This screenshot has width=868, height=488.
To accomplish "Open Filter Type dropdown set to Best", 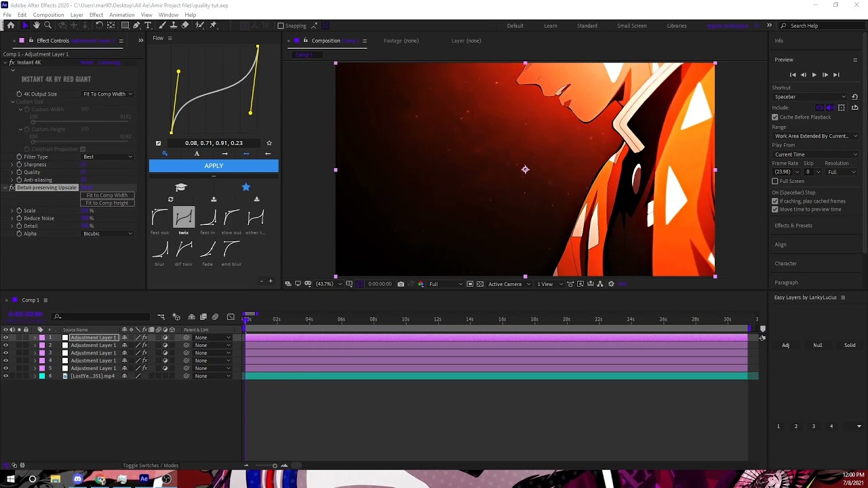I will pyautogui.click(x=107, y=157).
